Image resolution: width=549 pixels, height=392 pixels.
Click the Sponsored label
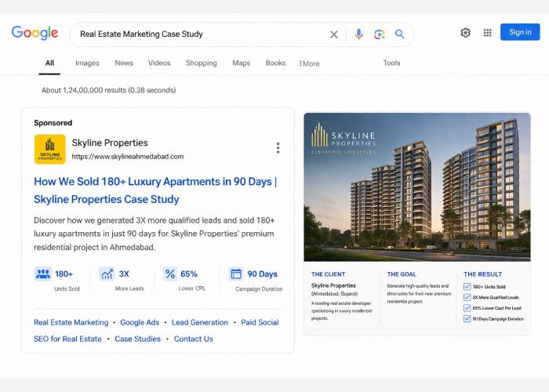[53, 123]
